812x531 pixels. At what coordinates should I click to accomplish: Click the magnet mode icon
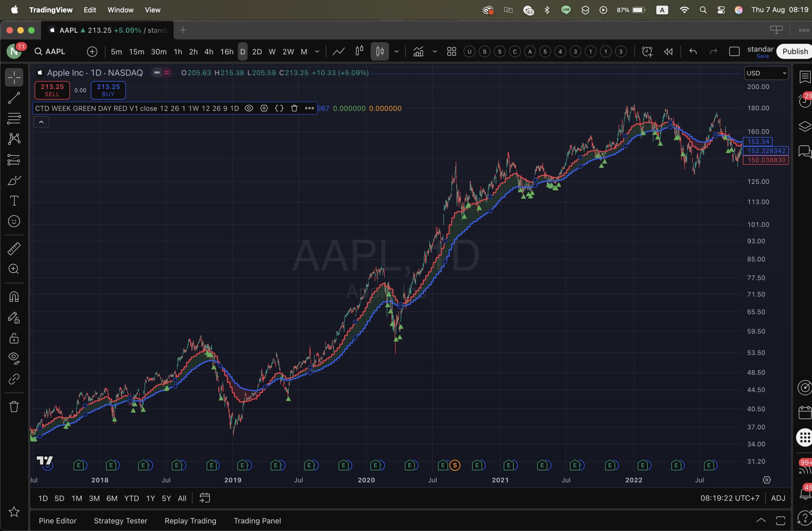pos(14,297)
